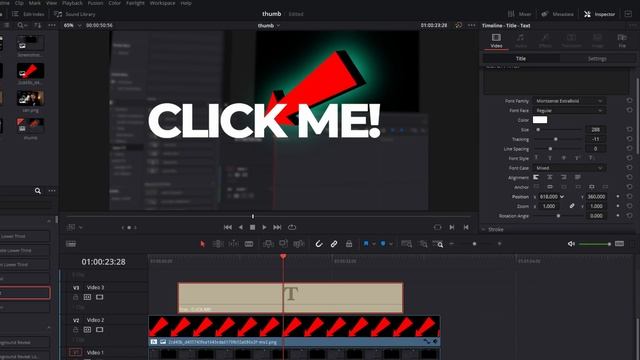Click the Overwrite Clip icon
The height and width of the screenshot is (360, 640).
click(x=283, y=244)
